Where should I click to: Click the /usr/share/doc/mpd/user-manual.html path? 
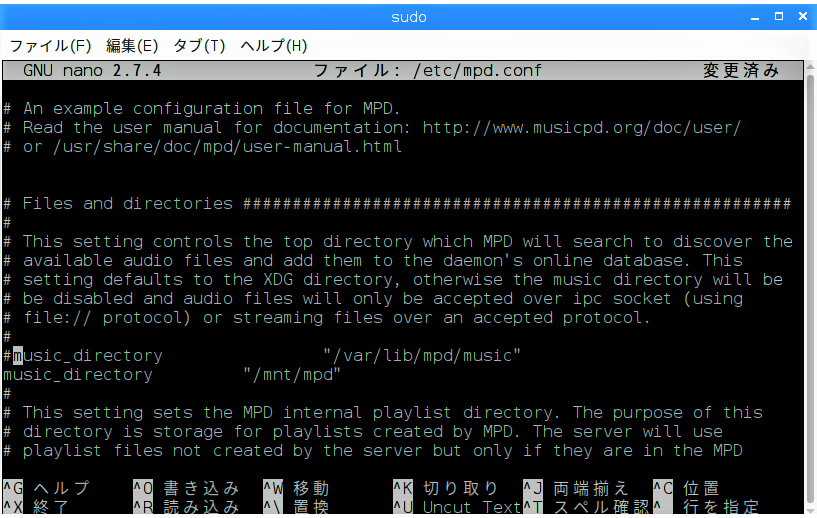point(228,146)
